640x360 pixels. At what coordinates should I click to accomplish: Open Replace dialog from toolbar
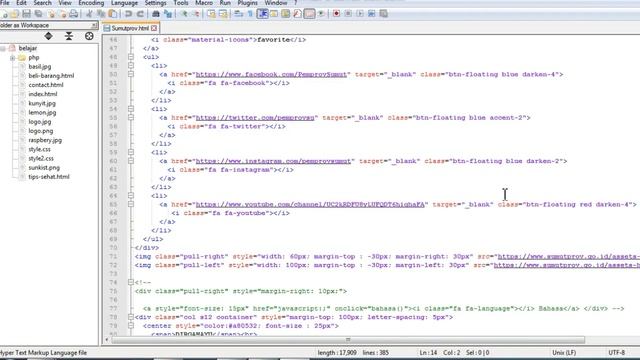(168, 14)
